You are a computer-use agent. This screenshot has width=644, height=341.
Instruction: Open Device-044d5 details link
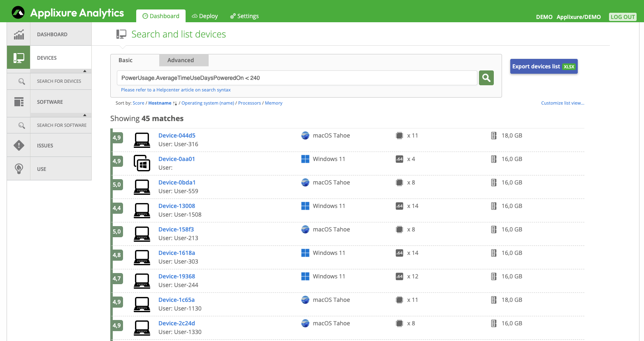click(177, 135)
